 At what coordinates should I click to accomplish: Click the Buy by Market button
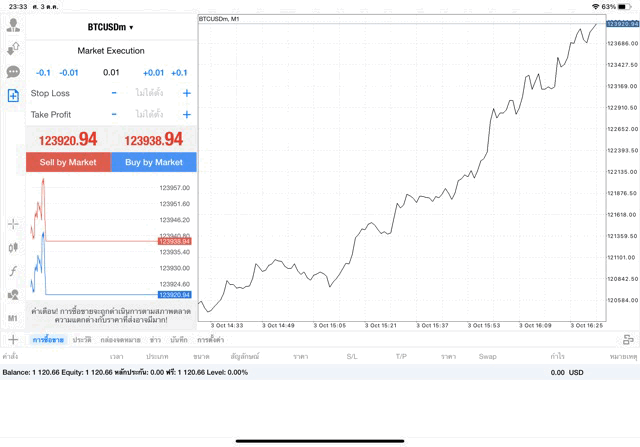[x=154, y=162]
